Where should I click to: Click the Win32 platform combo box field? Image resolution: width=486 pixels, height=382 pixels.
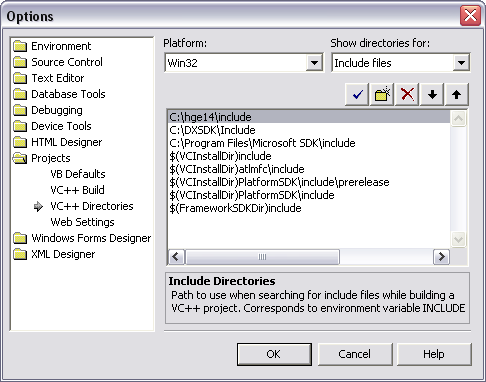pyautogui.click(x=244, y=62)
